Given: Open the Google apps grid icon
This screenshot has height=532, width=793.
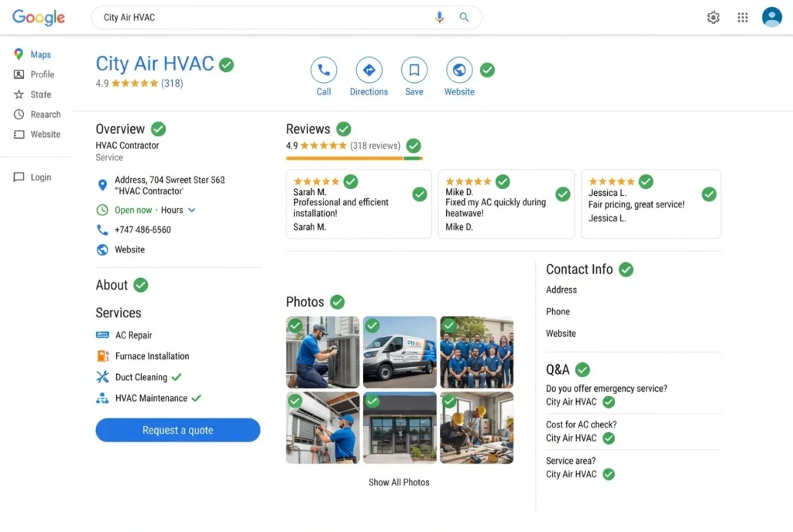Looking at the screenshot, I should 743,18.
